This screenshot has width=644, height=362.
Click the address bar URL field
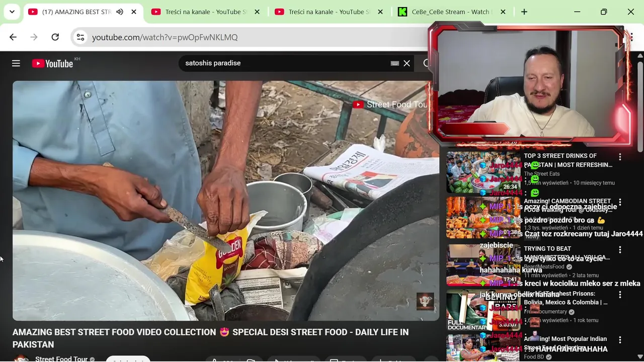[252, 37]
